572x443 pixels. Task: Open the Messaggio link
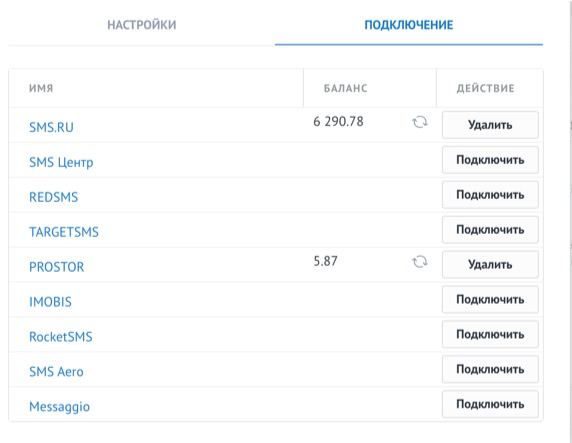coord(59,407)
